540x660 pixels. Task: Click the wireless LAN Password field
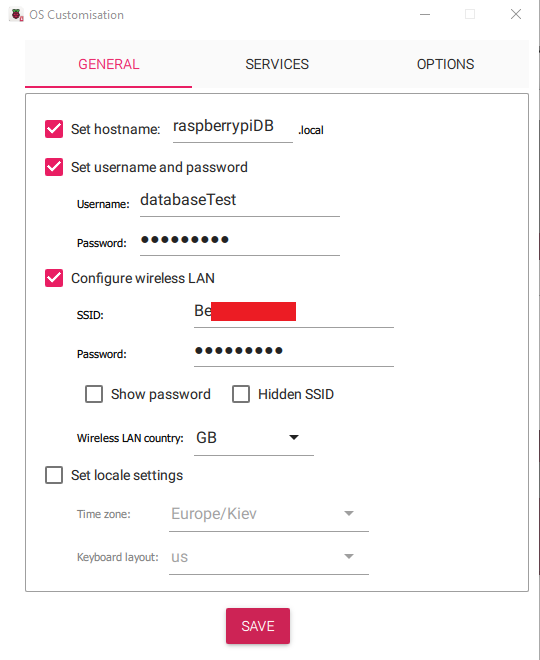click(294, 352)
